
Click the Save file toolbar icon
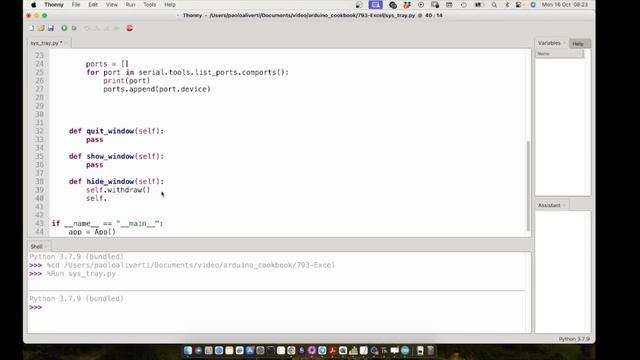[x=51, y=28]
